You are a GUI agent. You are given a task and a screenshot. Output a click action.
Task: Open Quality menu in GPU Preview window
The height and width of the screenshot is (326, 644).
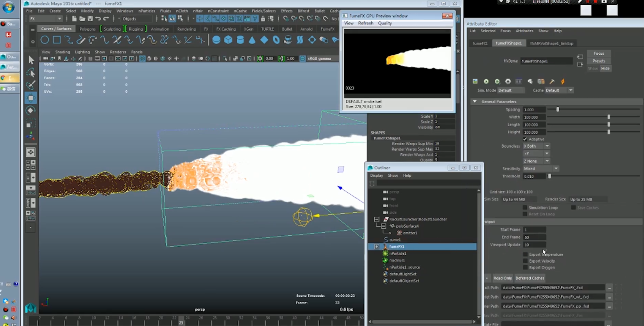point(385,23)
